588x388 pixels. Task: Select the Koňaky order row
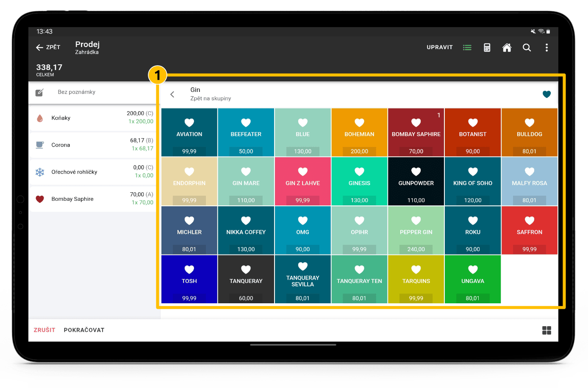[93, 118]
